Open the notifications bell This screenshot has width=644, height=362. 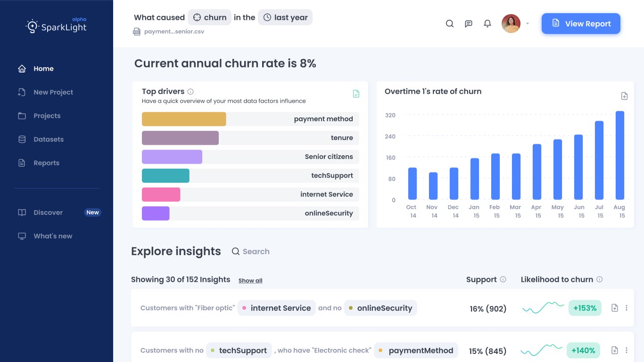(487, 24)
